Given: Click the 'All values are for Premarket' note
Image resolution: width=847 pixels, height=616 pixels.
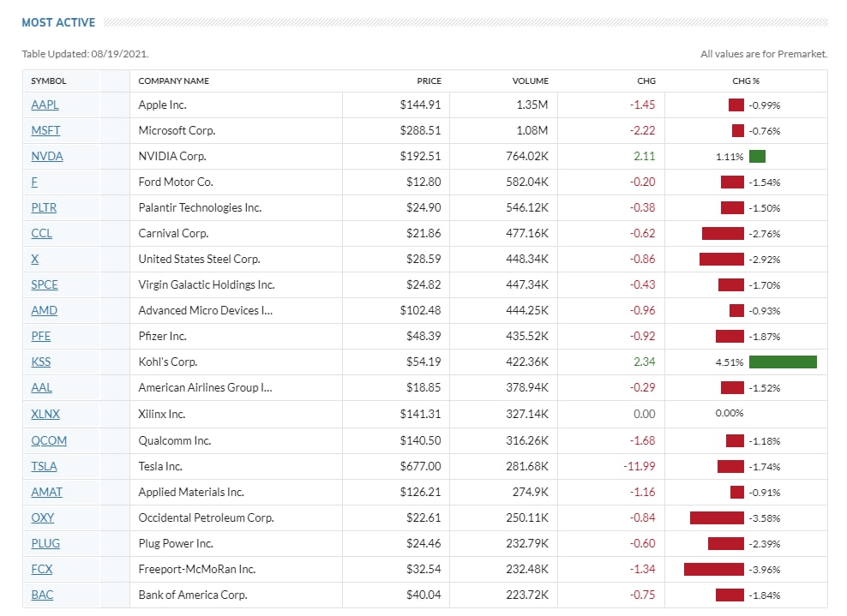Looking at the screenshot, I should 764,54.
